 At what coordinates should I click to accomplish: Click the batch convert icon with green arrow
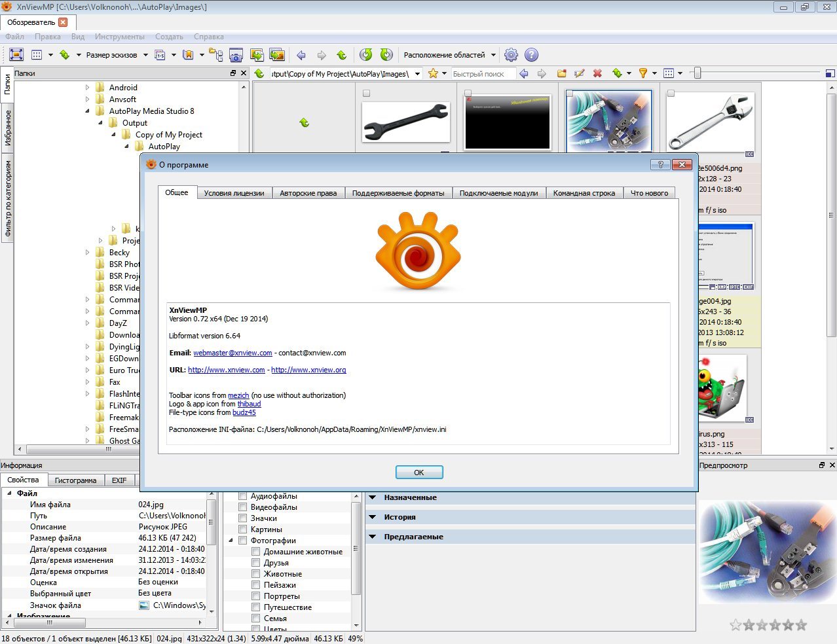257,55
